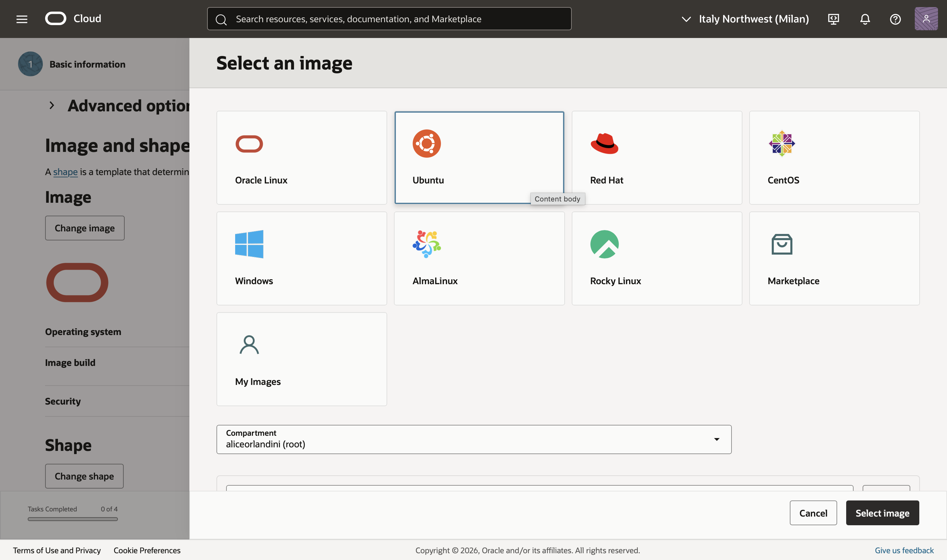947x560 pixels.
Task: Expand the region selector Italy Northwest (Milan)
Action: pyautogui.click(x=745, y=19)
